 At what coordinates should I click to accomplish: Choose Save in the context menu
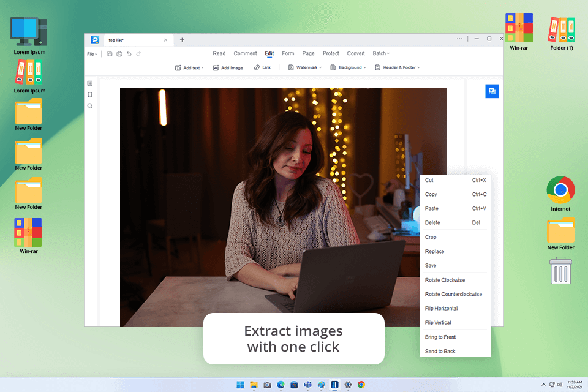pyautogui.click(x=455, y=266)
